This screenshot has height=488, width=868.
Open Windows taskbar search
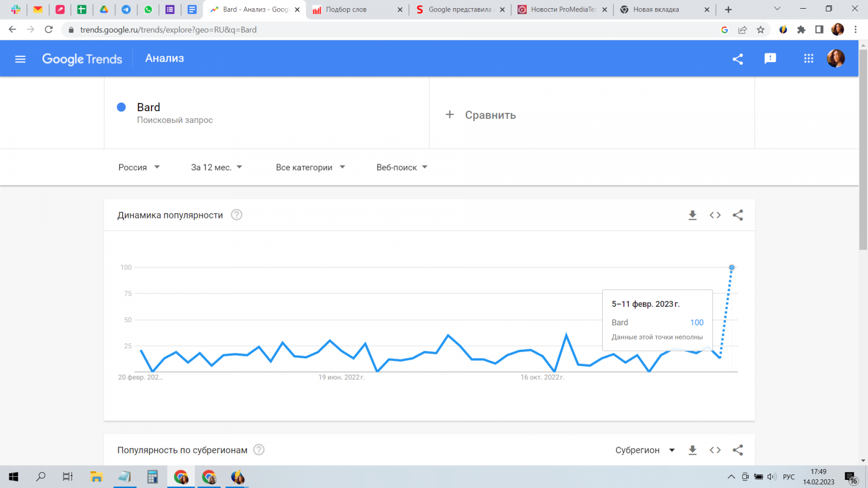(x=41, y=477)
